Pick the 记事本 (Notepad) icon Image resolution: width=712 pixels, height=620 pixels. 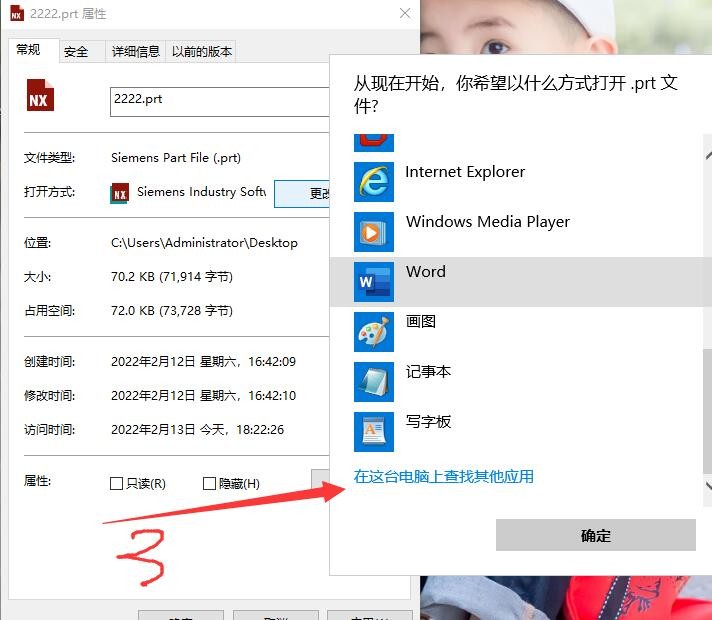374,381
